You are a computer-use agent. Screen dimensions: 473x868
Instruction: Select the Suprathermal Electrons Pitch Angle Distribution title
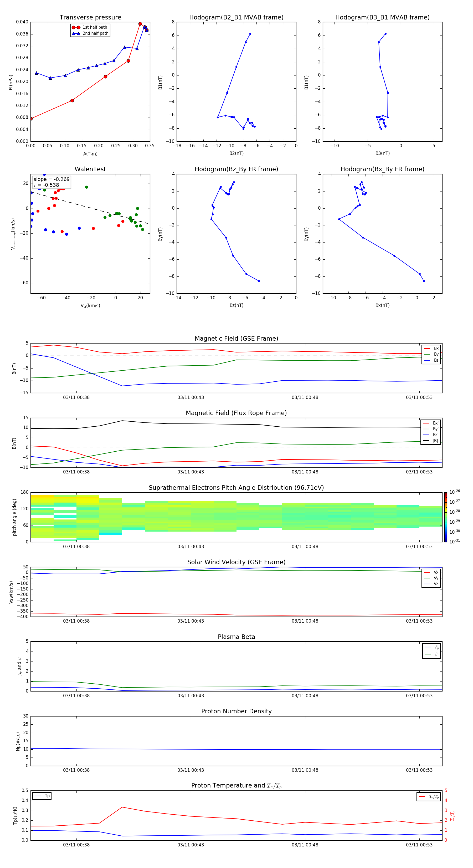click(236, 488)
